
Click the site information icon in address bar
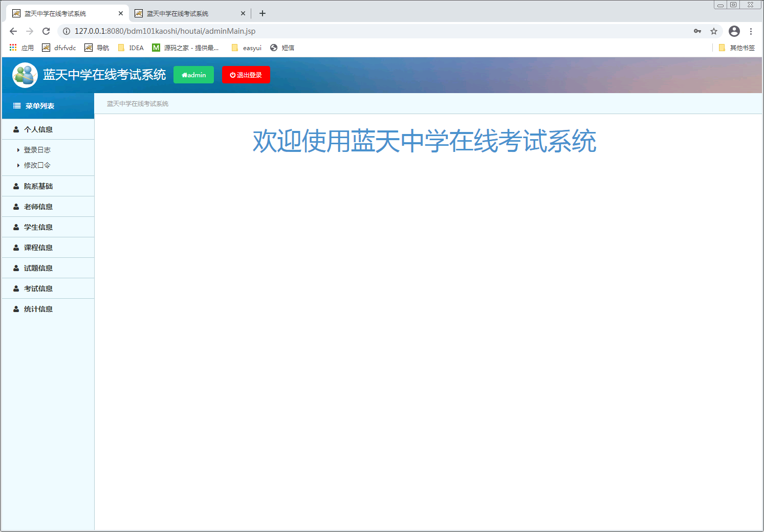67,31
